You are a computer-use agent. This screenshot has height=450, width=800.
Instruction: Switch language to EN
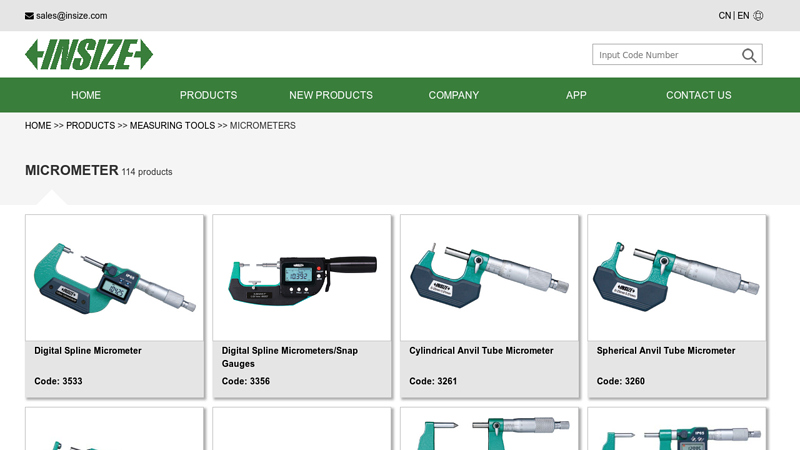[x=743, y=16]
